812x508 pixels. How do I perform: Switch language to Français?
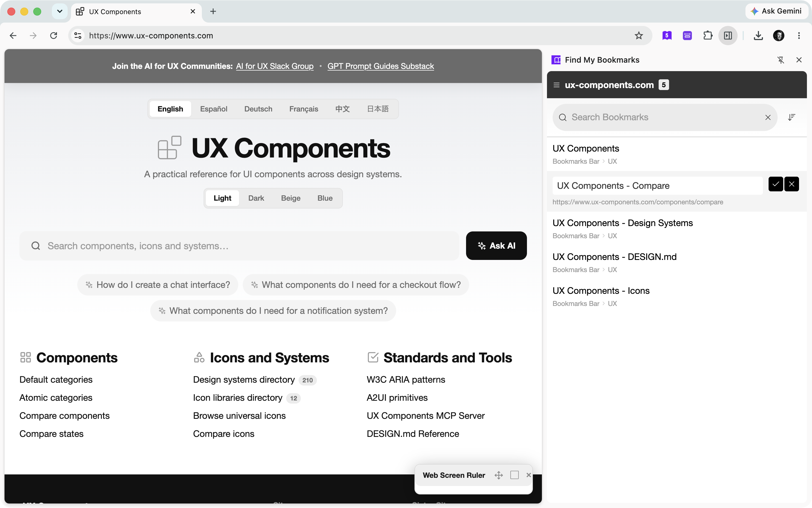click(304, 109)
